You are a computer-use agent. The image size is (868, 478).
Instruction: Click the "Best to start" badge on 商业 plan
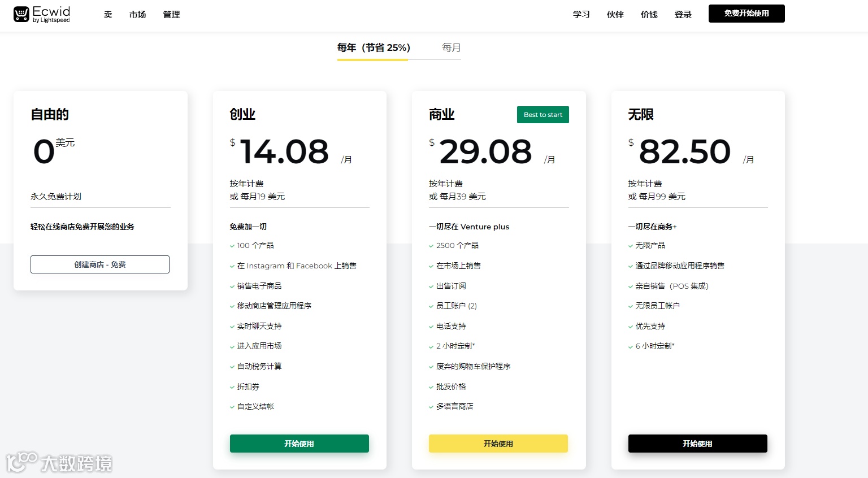click(542, 115)
